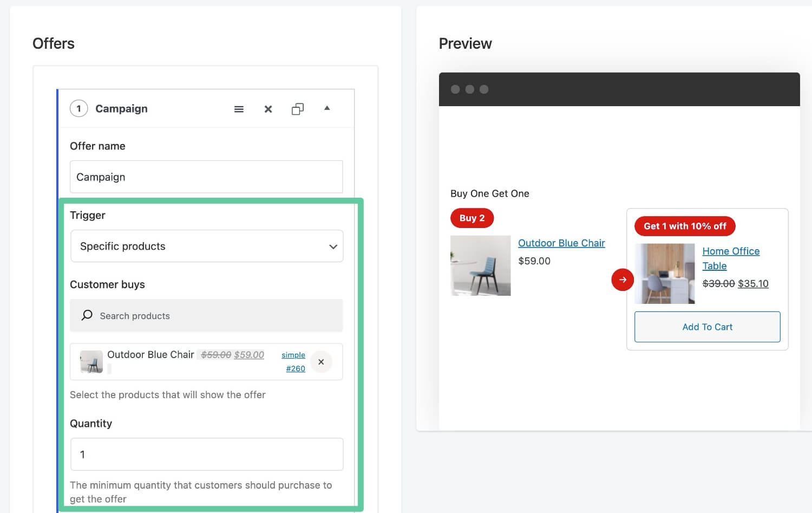Click the home office table image in preview

pyautogui.click(x=665, y=274)
